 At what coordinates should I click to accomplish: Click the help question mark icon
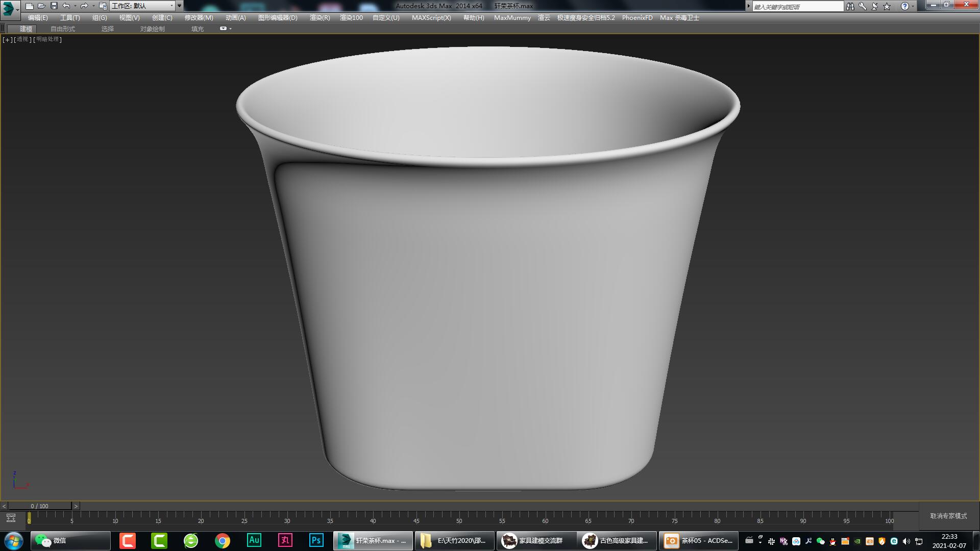point(906,6)
